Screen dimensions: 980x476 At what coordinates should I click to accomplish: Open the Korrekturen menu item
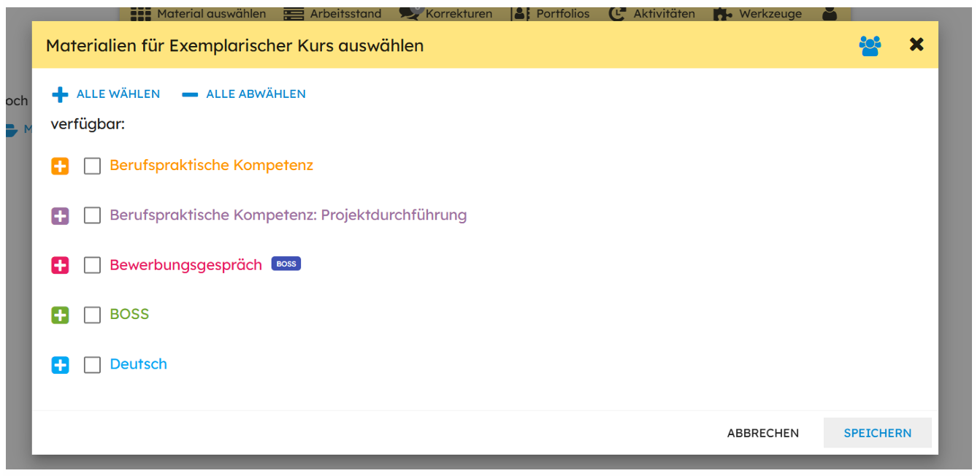tap(446, 13)
